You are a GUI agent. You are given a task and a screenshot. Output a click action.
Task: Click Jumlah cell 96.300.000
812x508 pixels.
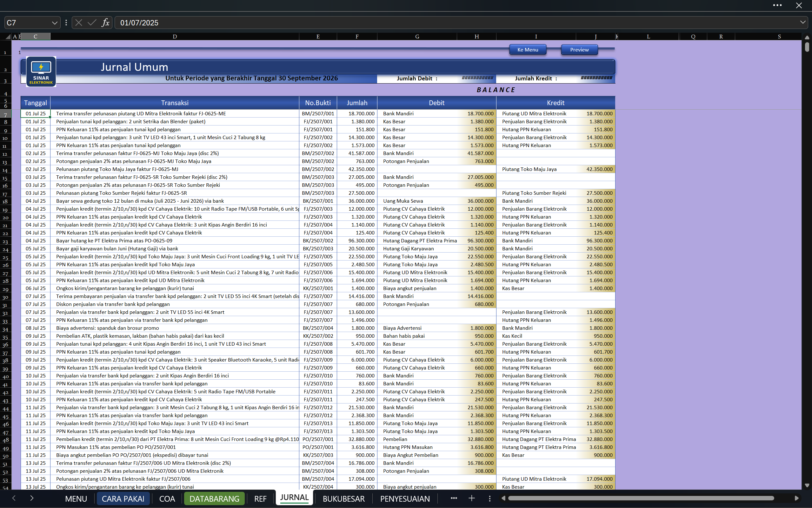pos(357,240)
